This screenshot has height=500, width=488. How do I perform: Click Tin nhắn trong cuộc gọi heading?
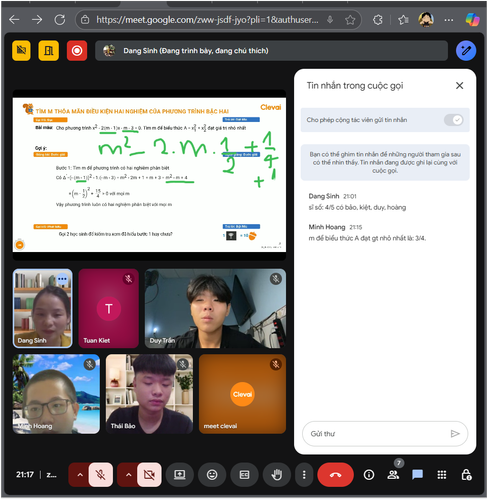[x=355, y=86]
